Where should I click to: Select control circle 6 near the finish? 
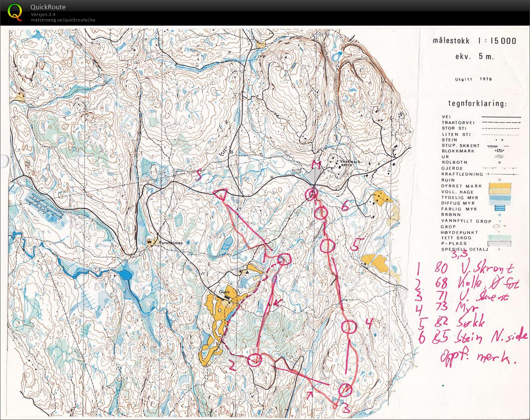click(321, 213)
